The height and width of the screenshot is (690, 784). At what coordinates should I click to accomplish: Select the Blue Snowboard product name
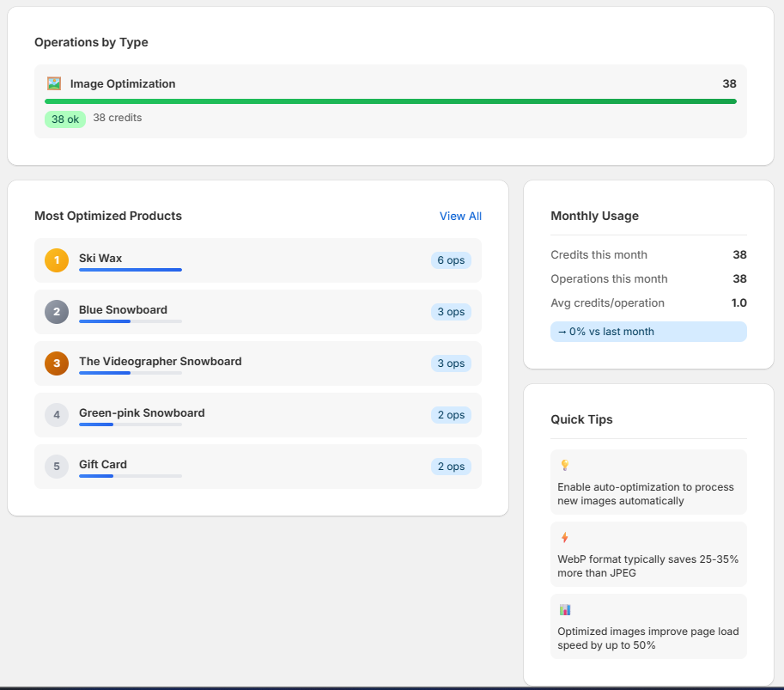123,309
